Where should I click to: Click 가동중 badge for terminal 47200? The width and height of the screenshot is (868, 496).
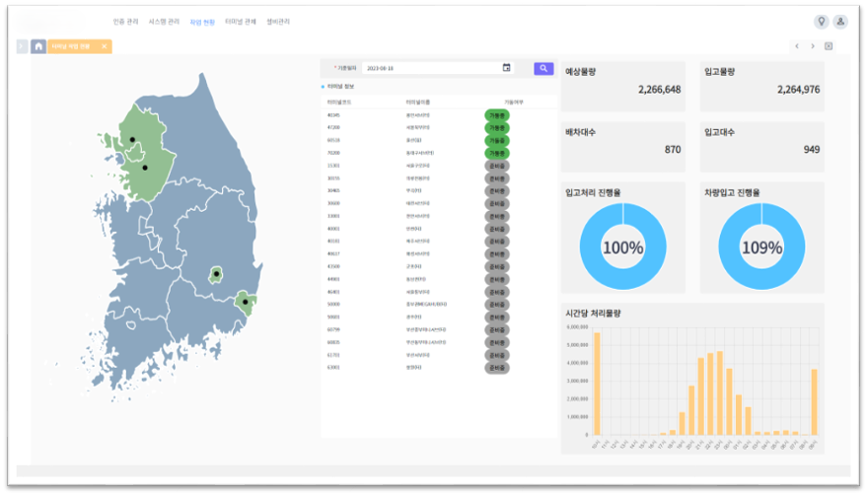pyautogui.click(x=497, y=128)
